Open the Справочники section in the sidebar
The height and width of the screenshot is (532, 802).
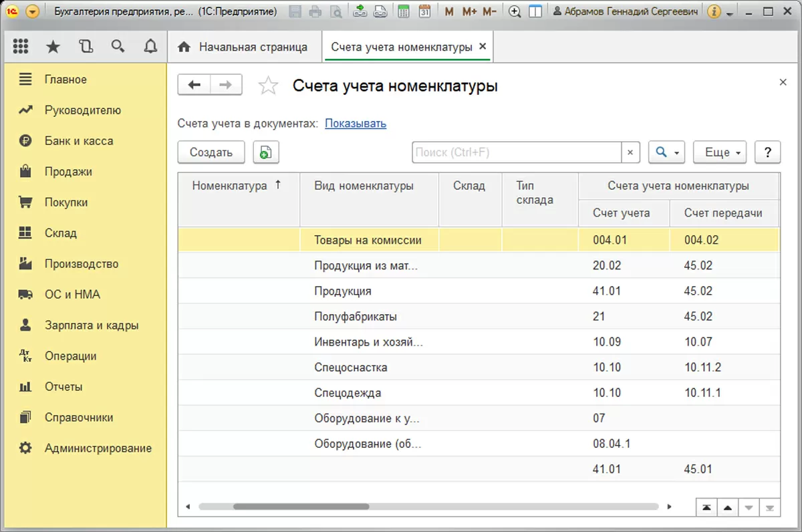point(79,418)
